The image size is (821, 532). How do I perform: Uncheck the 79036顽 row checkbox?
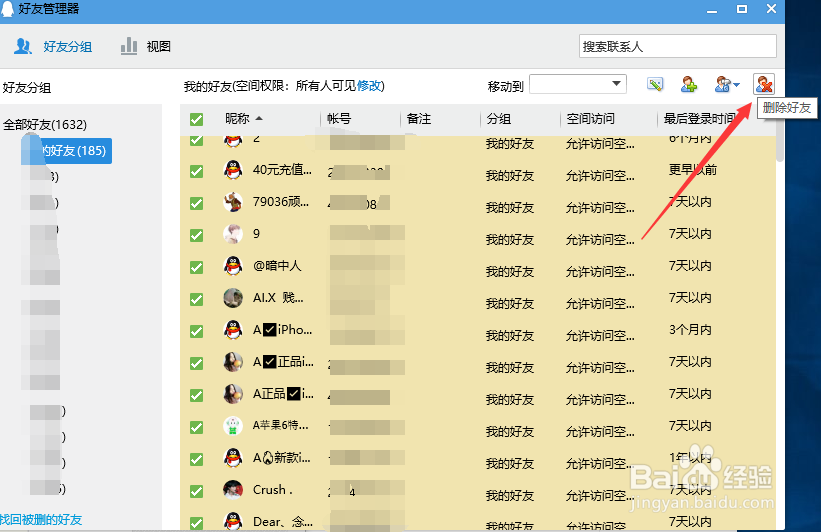tap(196, 203)
